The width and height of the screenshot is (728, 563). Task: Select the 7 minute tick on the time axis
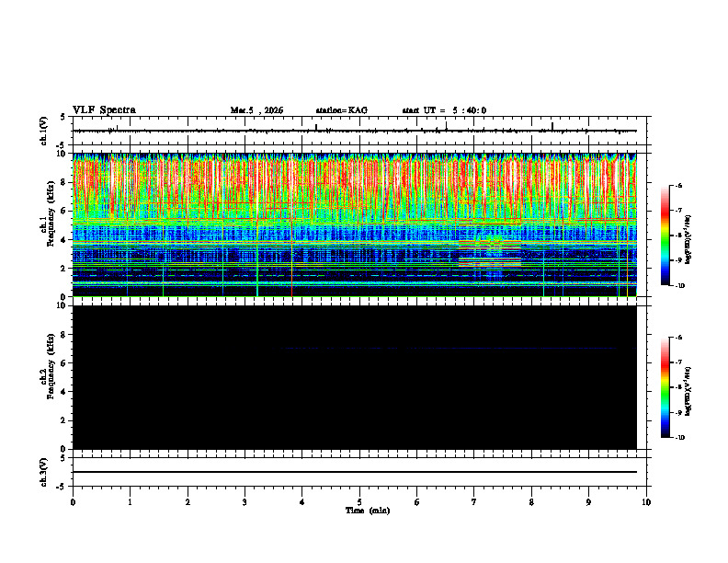(x=474, y=502)
